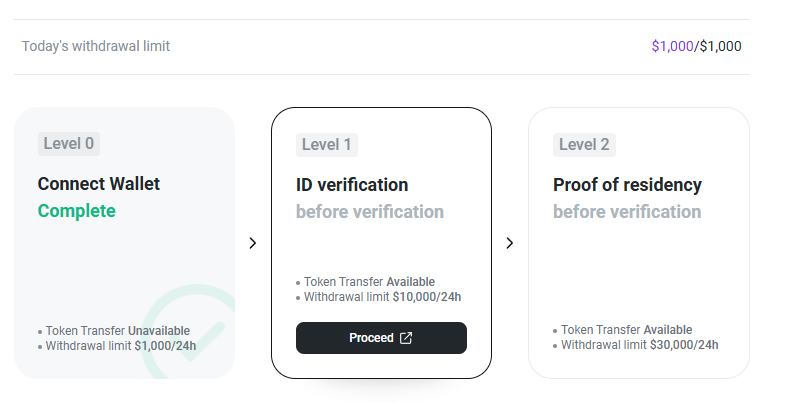Click Token Transfer Available in Level 1 card
Screen dimensions: 808x403
[369, 282]
